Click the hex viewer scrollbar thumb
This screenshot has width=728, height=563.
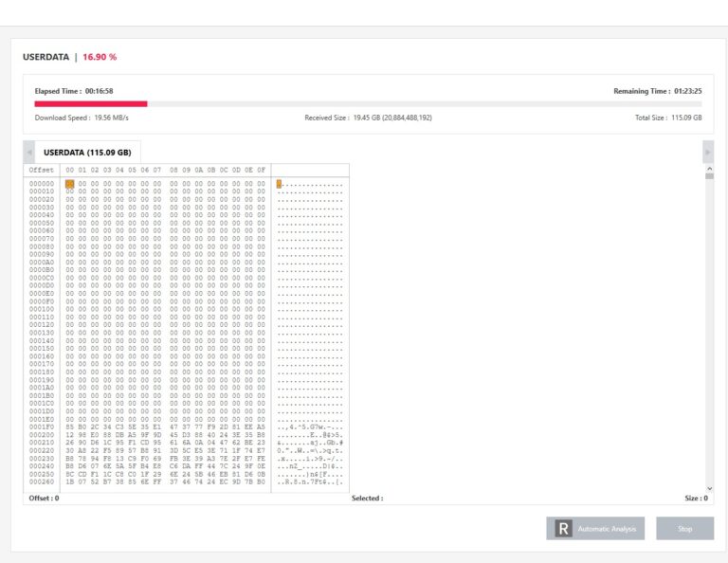(x=709, y=176)
